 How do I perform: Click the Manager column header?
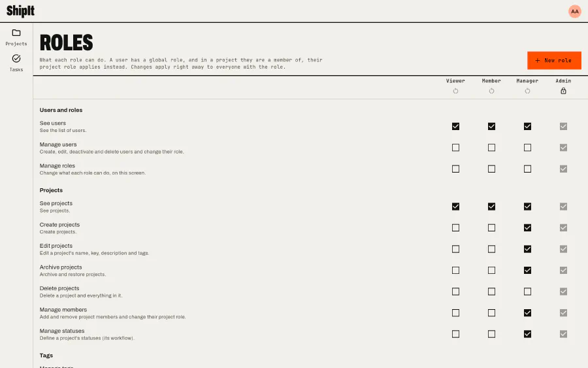coord(527,80)
